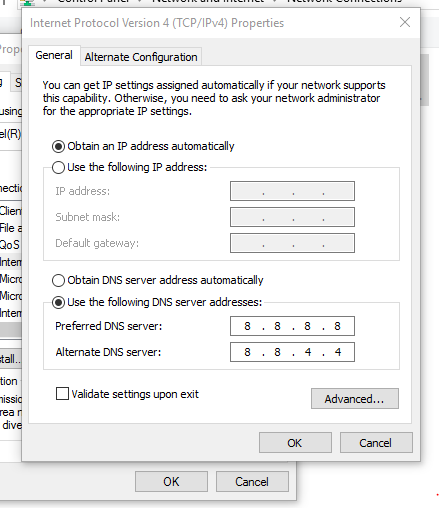This screenshot has width=439, height=508.
Task: Switch to the Alternate Configuration tab
Action: (141, 57)
